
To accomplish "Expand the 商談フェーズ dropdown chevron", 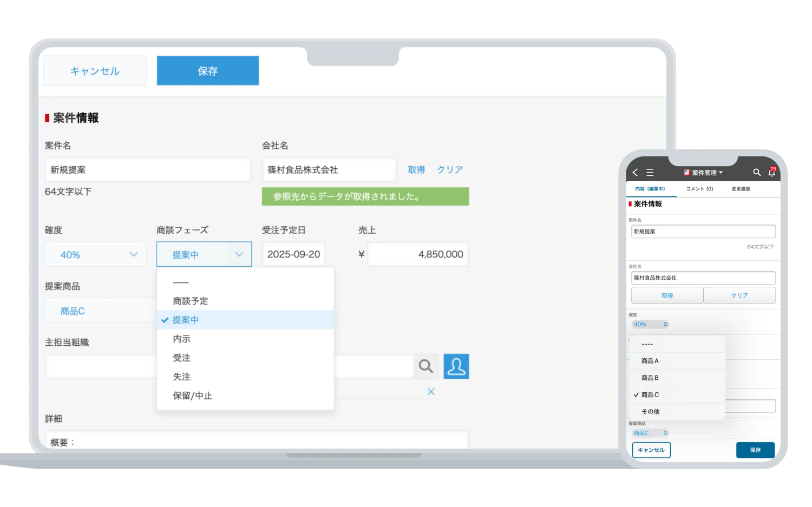I will coord(240,254).
